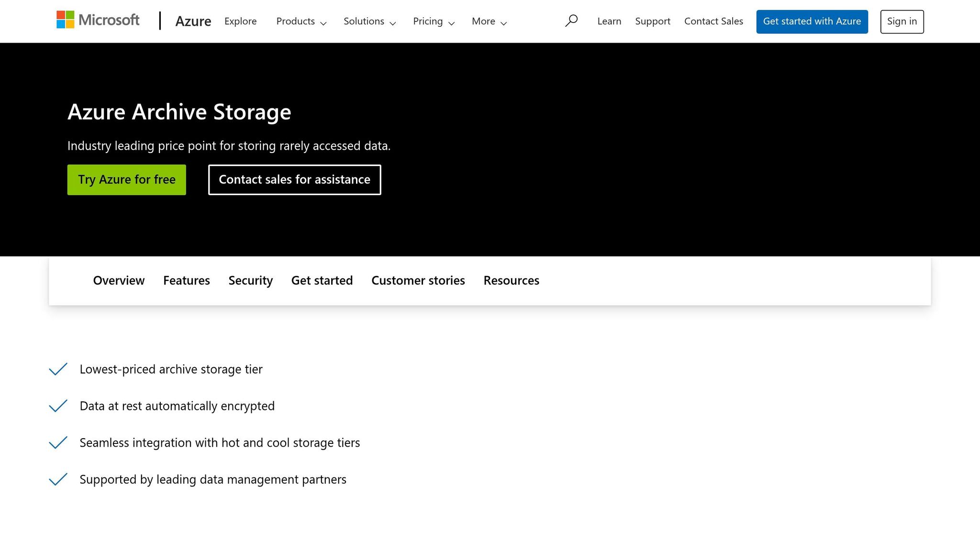
Task: Expand the Pricing dropdown
Action: [x=434, y=22]
